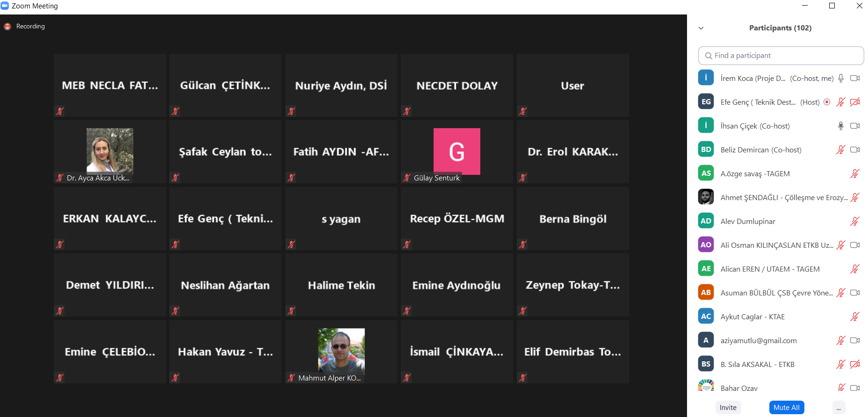Click the muted mic icon for Alev Dumlupinar
868x417 pixels.
tap(855, 221)
